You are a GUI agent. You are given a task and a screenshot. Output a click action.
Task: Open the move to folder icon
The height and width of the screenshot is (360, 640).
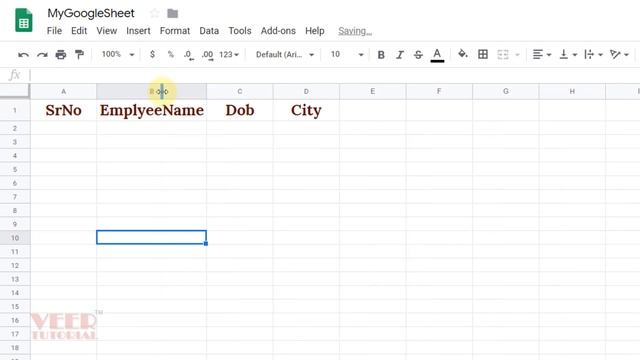pos(173,13)
